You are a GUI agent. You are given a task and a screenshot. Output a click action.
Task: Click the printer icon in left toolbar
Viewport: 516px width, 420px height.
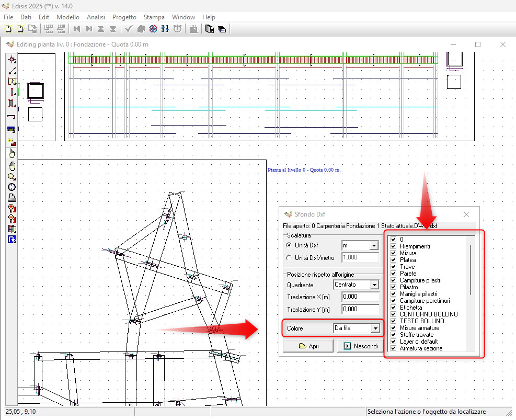(x=12, y=198)
